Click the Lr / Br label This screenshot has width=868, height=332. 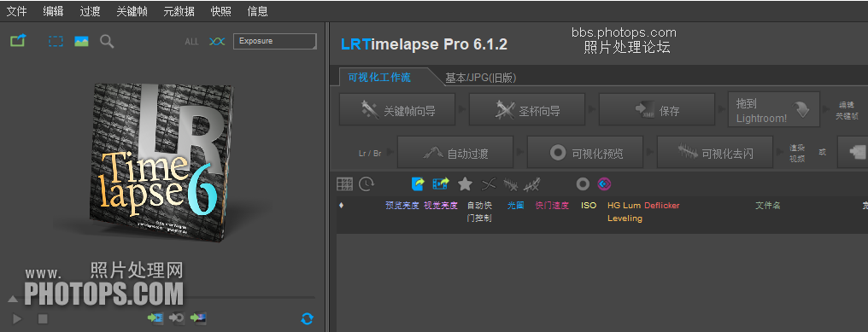click(x=370, y=154)
